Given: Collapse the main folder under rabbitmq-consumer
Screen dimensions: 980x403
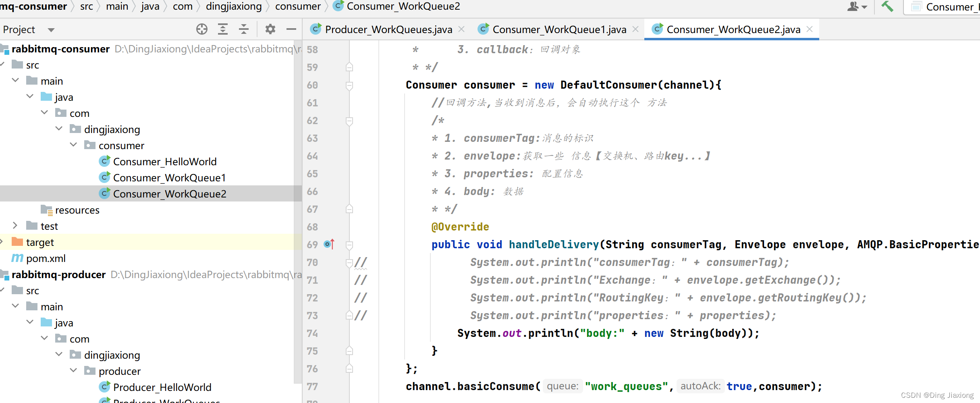Looking at the screenshot, I should click(x=15, y=80).
